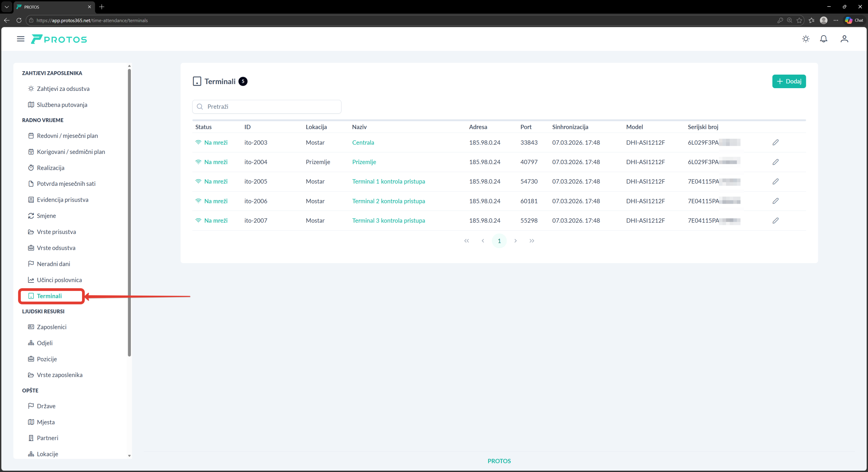
Task: Go to next page arrow in pagination
Action: coord(515,241)
